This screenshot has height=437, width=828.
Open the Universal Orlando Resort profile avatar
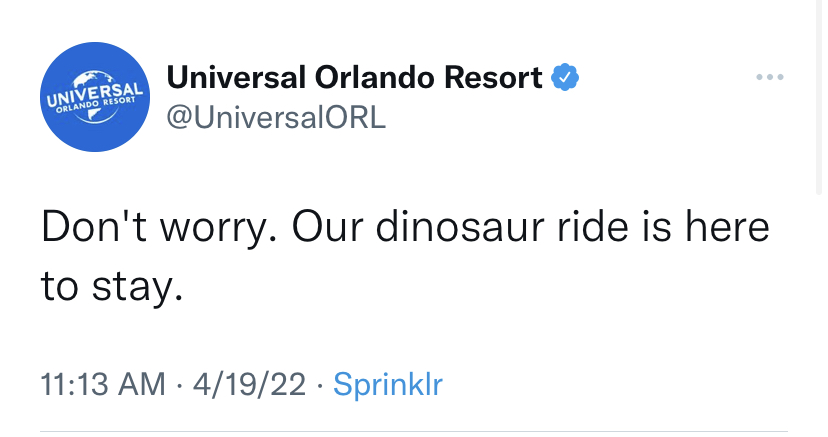(97, 97)
